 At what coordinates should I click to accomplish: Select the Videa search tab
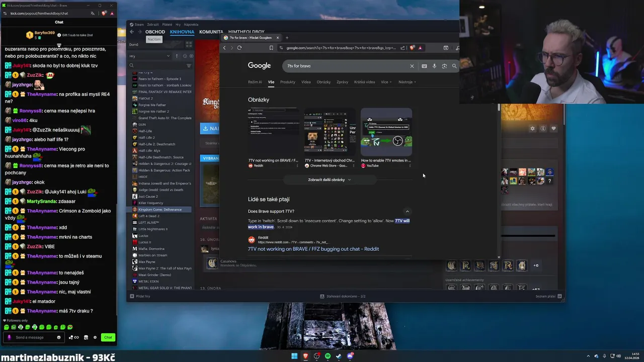pos(306,82)
